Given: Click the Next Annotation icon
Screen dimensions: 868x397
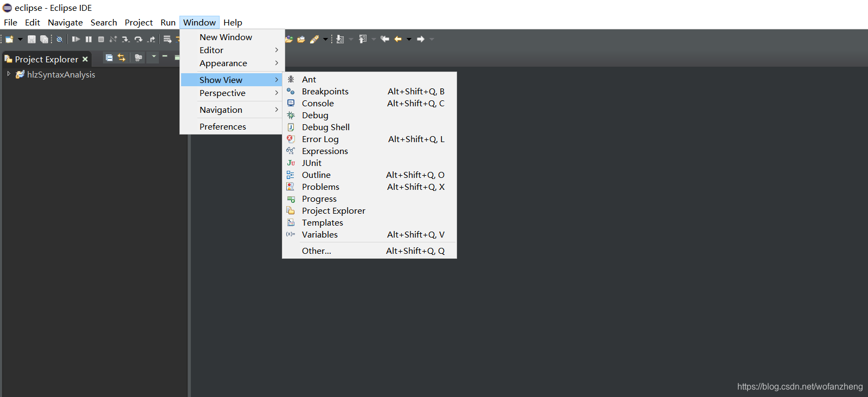Looking at the screenshot, I should (x=340, y=39).
